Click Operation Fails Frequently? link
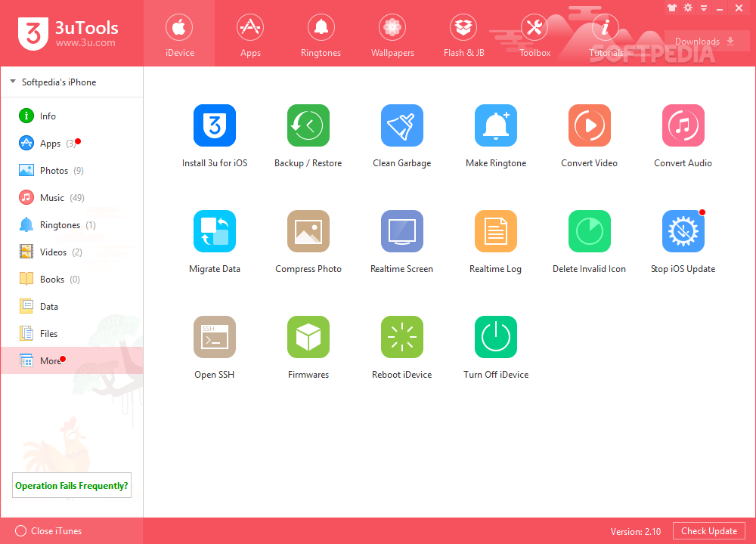The image size is (756, 544). [72, 485]
